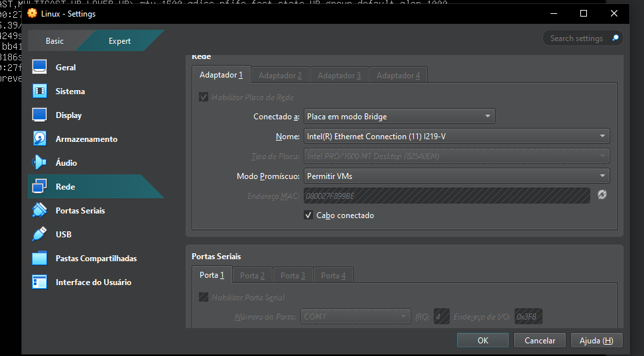Open Geral settings category label
Image resolution: width=644 pixels, height=356 pixels.
coord(66,68)
